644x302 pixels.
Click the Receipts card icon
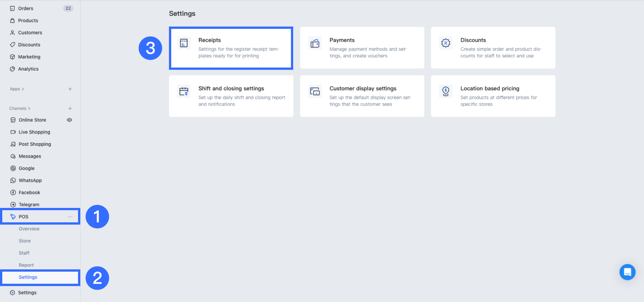pyautogui.click(x=184, y=43)
